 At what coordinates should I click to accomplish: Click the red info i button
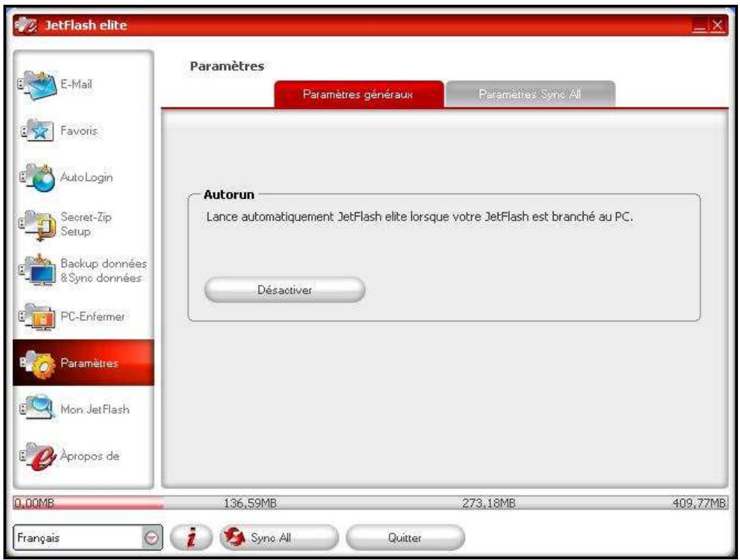point(191,538)
